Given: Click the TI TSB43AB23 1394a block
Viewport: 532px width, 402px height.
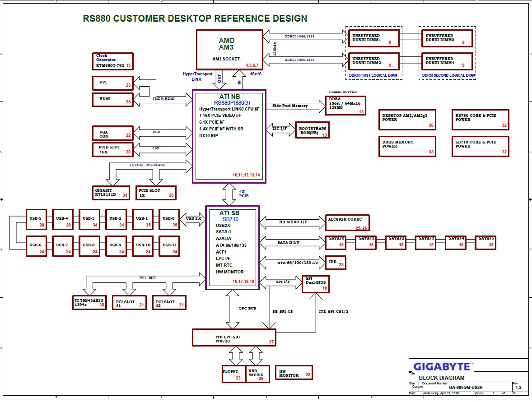Looking at the screenshot, I should coord(89,302).
